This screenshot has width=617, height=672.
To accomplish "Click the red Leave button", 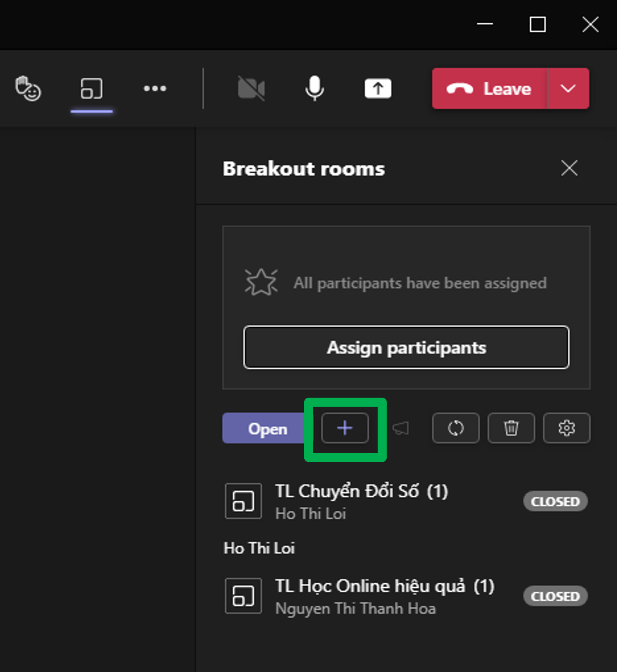I will 489,89.
